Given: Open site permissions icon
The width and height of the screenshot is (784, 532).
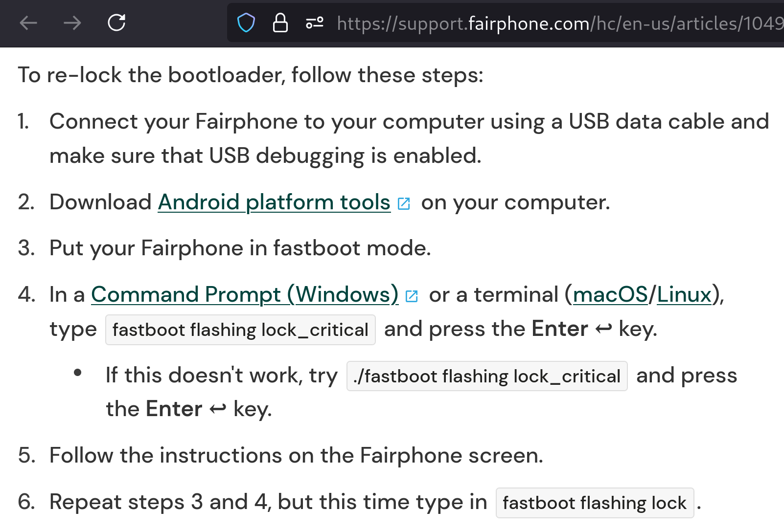Looking at the screenshot, I should [314, 22].
